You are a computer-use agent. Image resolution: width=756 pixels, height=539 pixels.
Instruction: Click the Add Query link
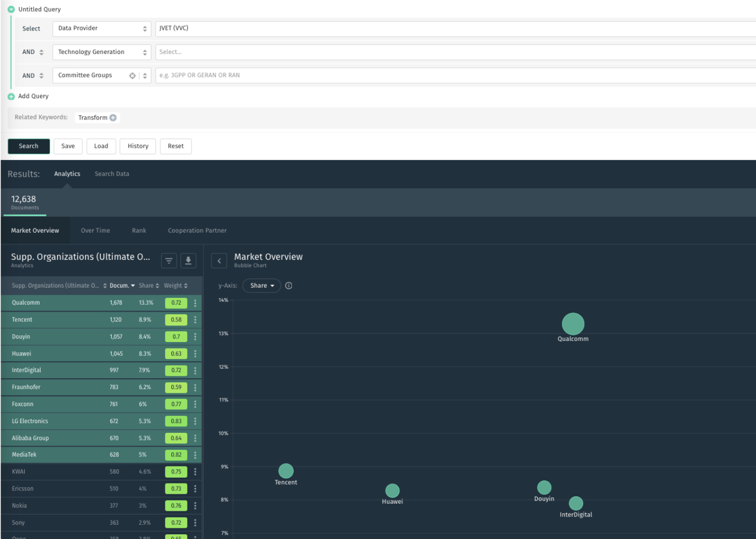pos(34,97)
